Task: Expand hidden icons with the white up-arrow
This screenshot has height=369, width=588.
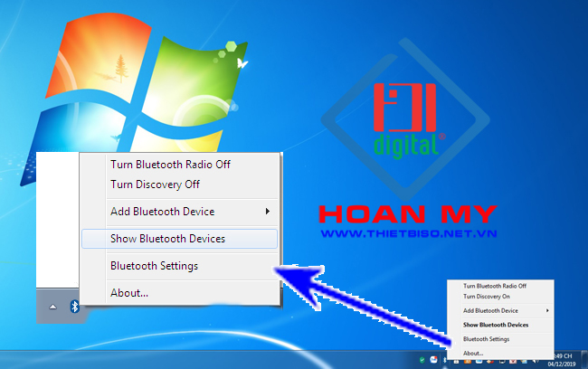Action: coord(52,307)
